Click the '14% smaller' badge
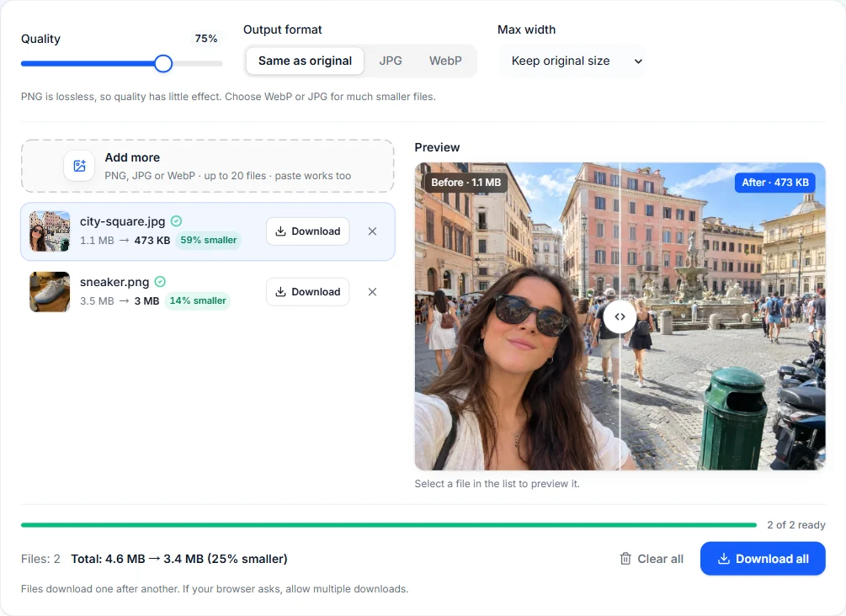The height and width of the screenshot is (616, 846). tap(198, 300)
